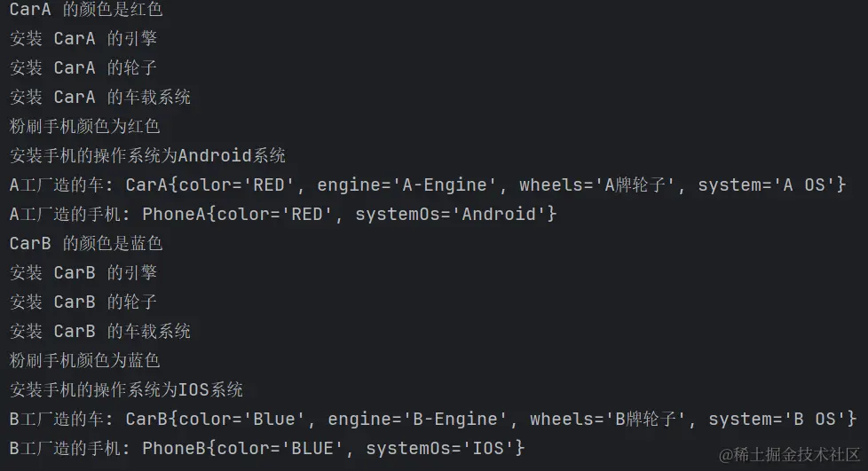Screen dimensions: 868x471
Task: Click the IOS system install line
Action: [126, 390]
